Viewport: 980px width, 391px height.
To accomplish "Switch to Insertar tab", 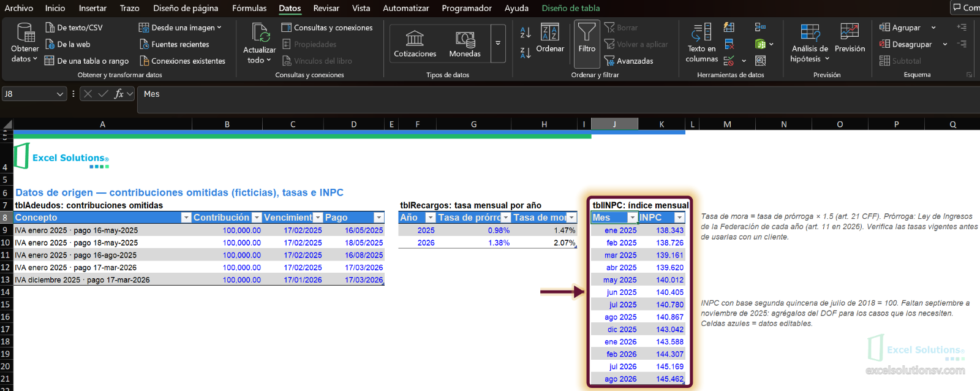I will [x=92, y=8].
